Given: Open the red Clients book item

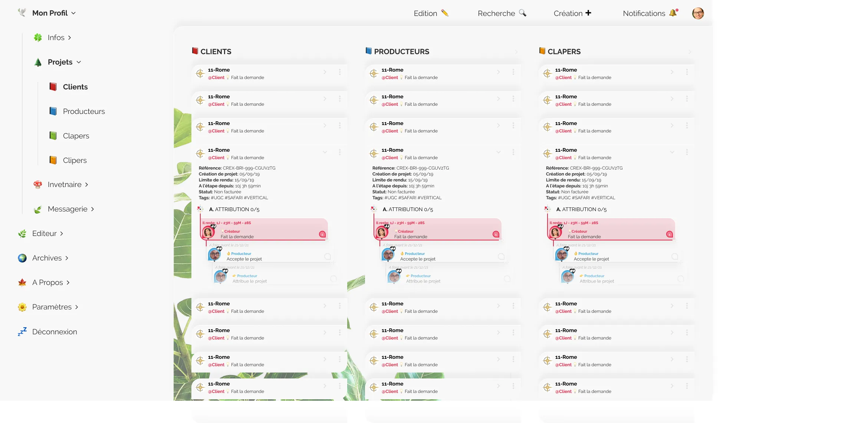Looking at the screenshot, I should pos(69,87).
